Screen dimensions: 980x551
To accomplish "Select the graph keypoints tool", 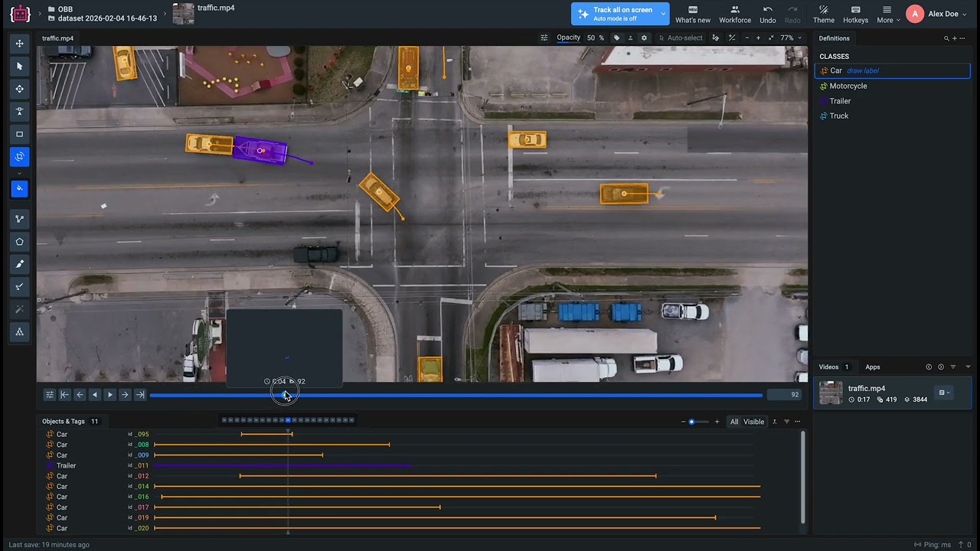I will point(20,332).
